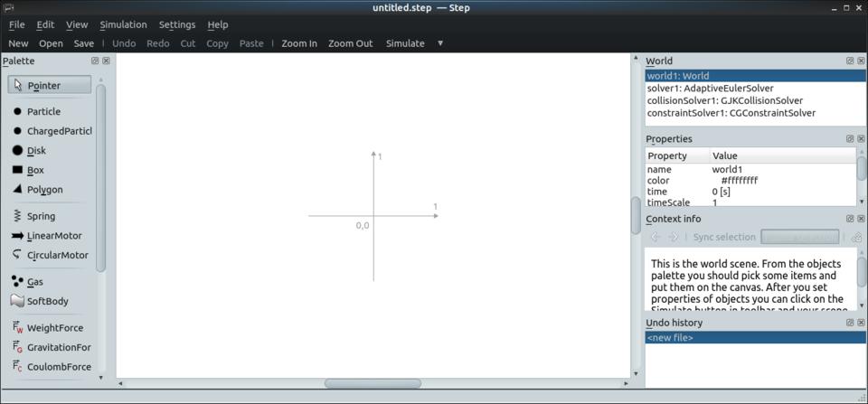Click the time value 0 [s]

tap(722, 192)
